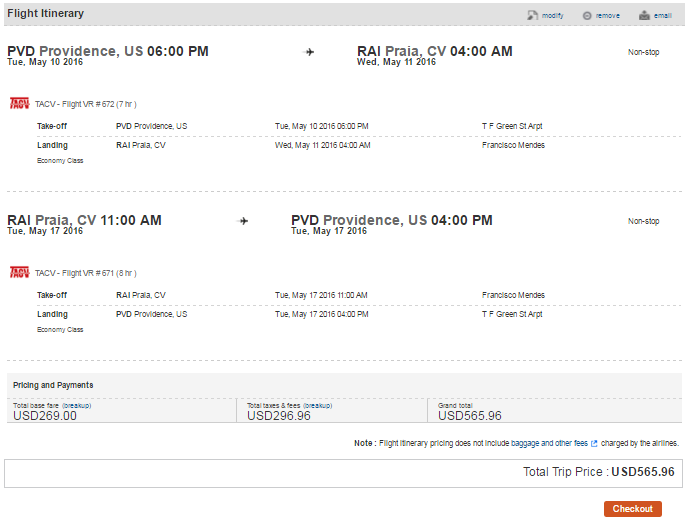Click the email envelope icon

(644, 15)
